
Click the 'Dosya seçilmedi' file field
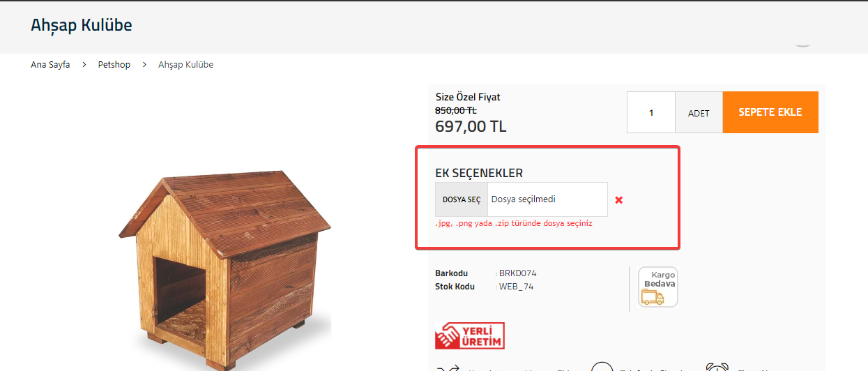click(547, 199)
